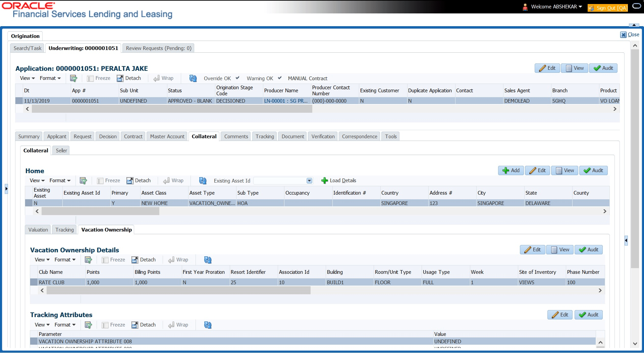Click Freeze in the Home toolbar
This screenshot has width=644, height=353.
pyautogui.click(x=108, y=181)
